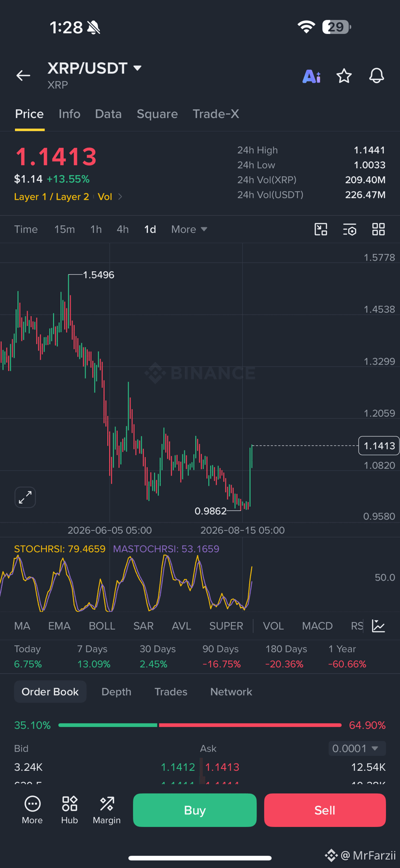Toggle the SUPER indicator
The height and width of the screenshot is (868, 400).
coord(226,626)
